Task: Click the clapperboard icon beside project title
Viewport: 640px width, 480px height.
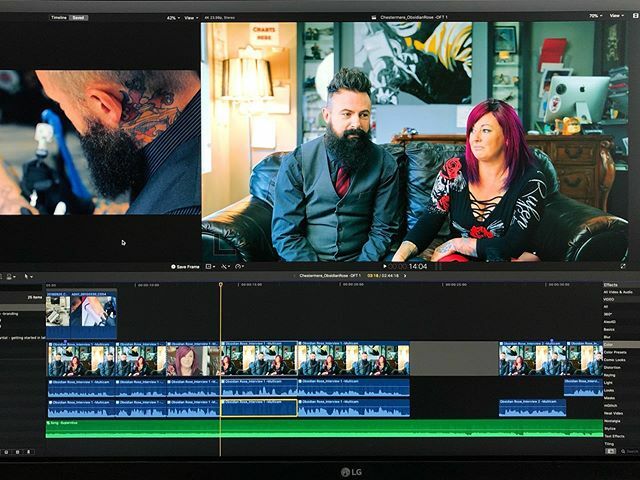Action: (x=374, y=18)
